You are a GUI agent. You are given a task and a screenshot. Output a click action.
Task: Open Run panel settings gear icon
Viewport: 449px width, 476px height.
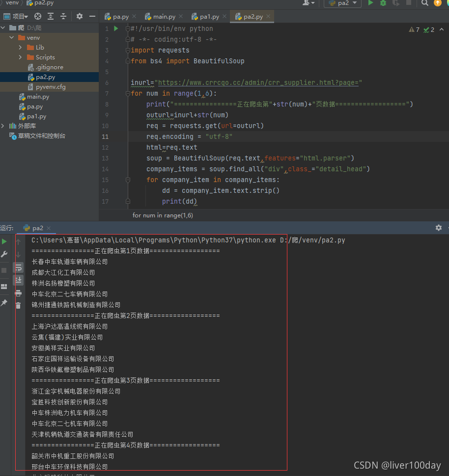click(x=439, y=228)
